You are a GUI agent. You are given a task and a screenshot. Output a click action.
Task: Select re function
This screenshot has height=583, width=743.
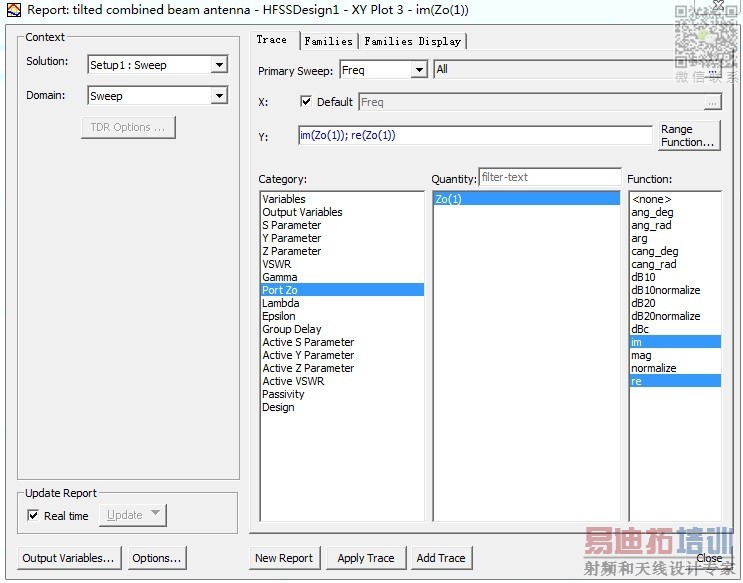[x=675, y=381]
